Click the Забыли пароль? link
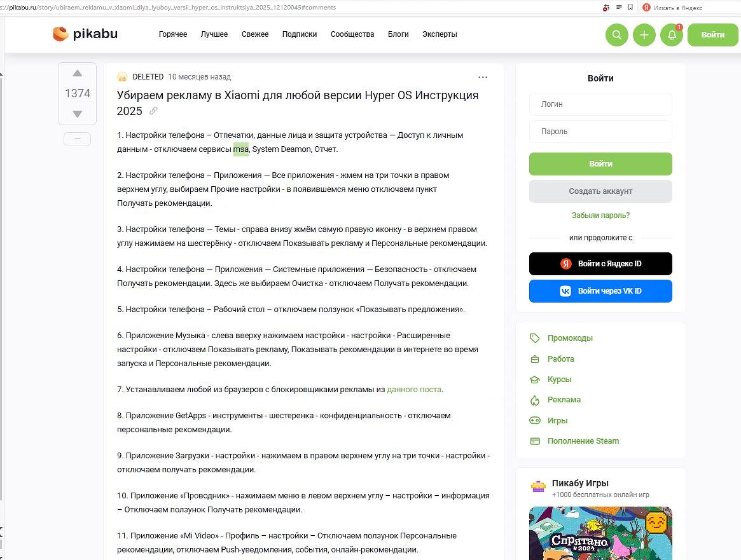Screen dimensions: 741x560 coord(600,215)
